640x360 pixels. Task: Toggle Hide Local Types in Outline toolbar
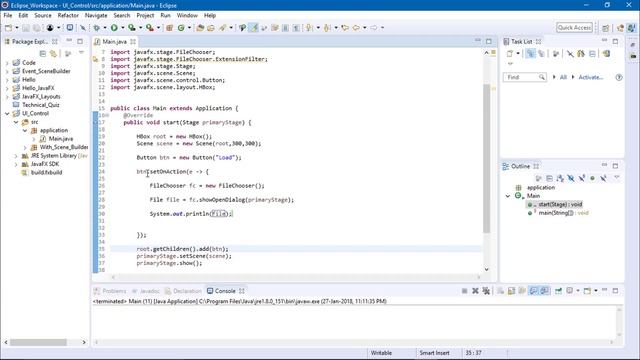[603, 178]
